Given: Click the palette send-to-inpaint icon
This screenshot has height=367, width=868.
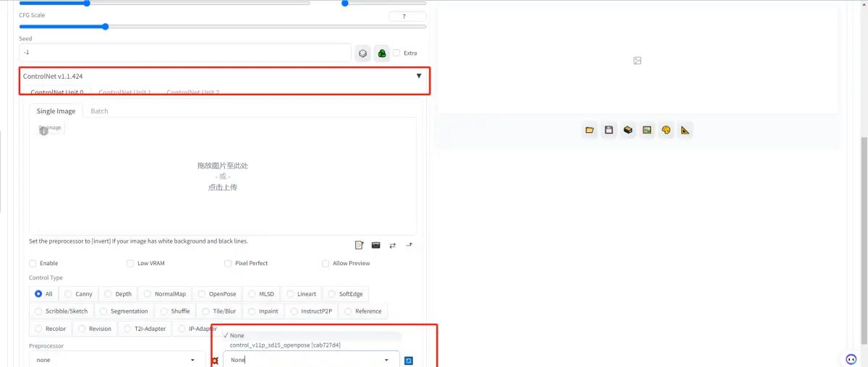Looking at the screenshot, I should (x=666, y=130).
